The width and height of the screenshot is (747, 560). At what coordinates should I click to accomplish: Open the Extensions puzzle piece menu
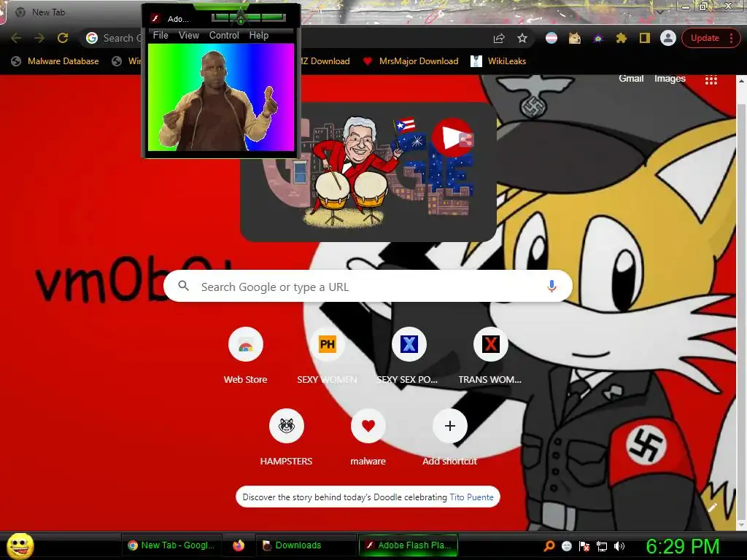622,38
